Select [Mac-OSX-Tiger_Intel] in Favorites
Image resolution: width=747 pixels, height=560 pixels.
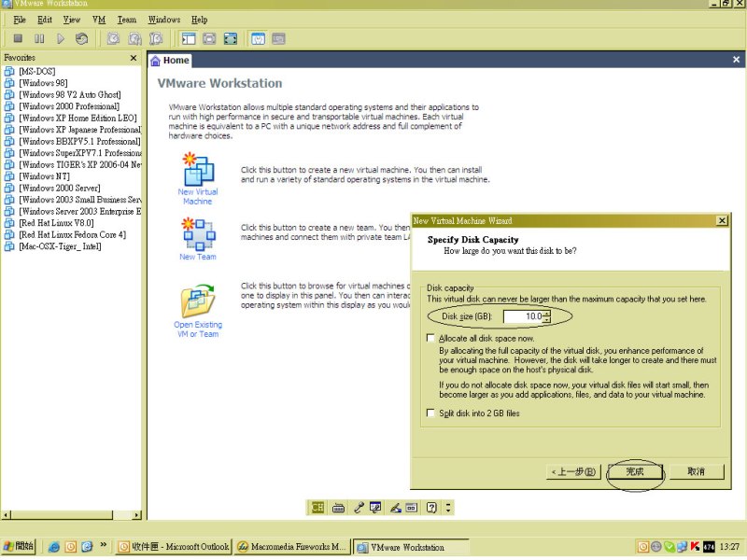[x=60, y=246]
